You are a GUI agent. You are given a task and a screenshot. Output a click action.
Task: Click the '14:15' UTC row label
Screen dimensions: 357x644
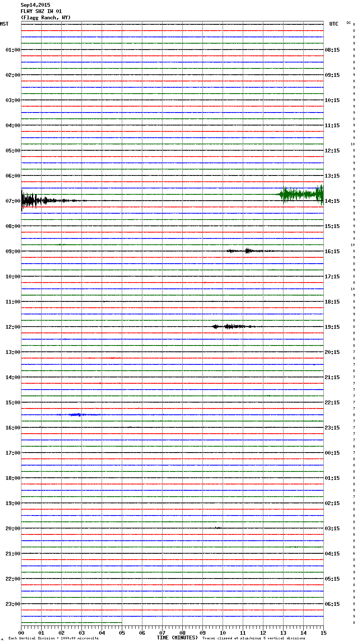tap(332, 201)
